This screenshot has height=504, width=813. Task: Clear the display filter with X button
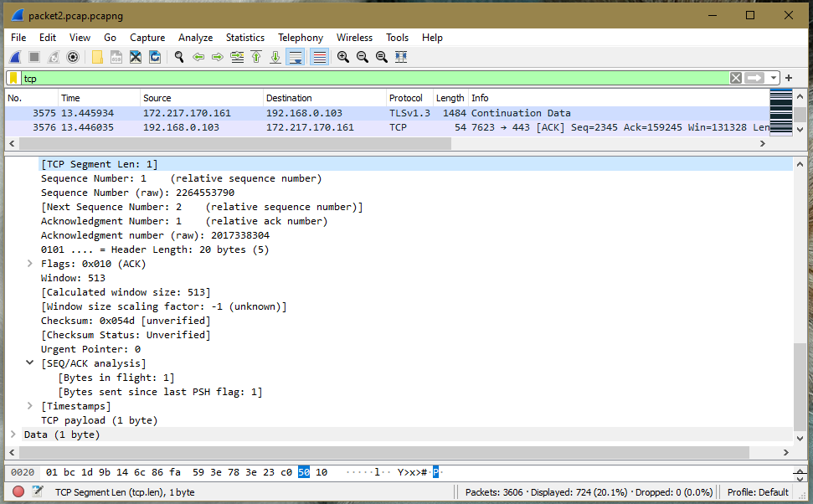click(735, 78)
